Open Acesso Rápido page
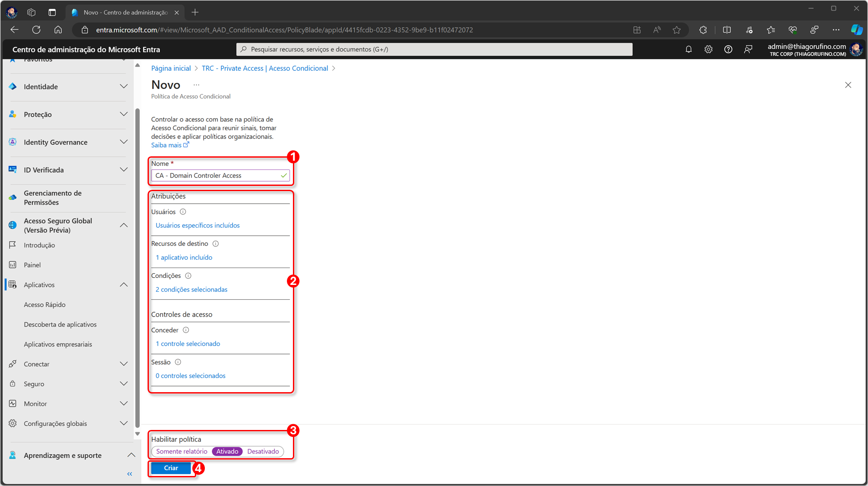 [x=45, y=305]
